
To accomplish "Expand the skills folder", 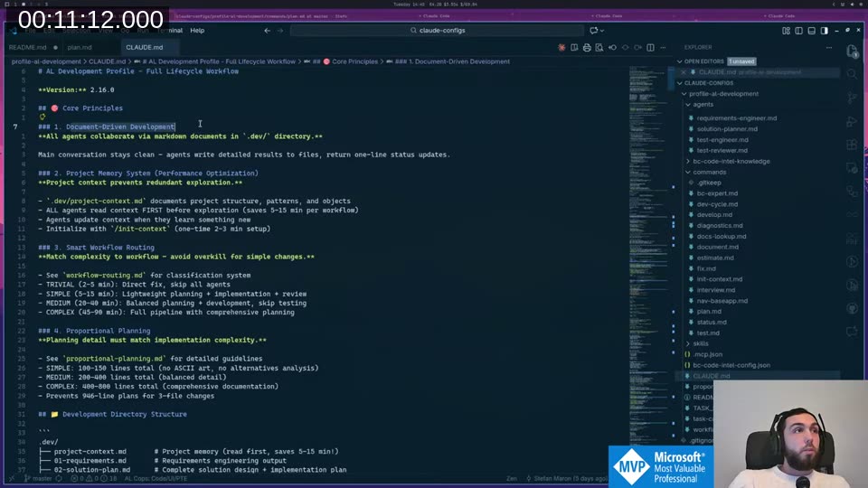I will [x=700, y=343].
